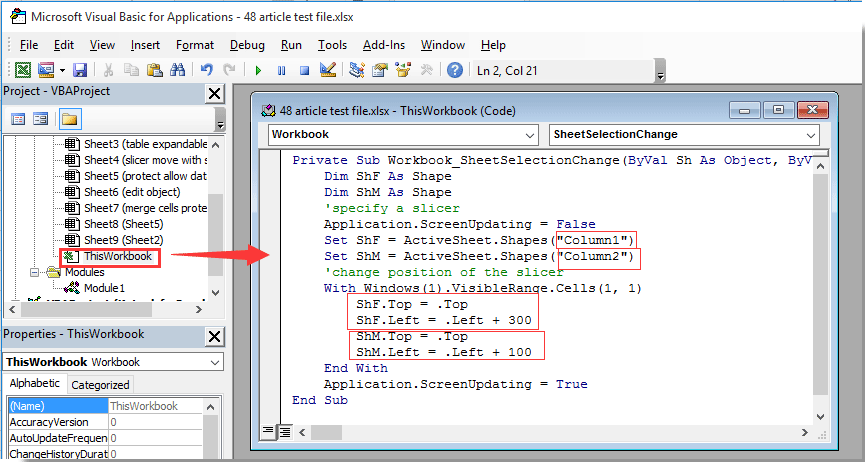This screenshot has height=462, width=865.
Task: Toggle Folders view in Project pane
Action: 69,119
